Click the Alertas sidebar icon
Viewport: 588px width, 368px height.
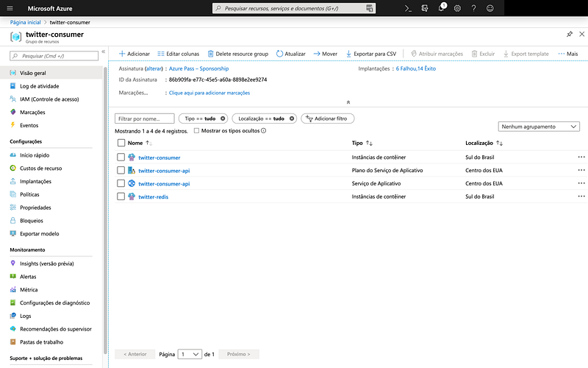(12, 277)
